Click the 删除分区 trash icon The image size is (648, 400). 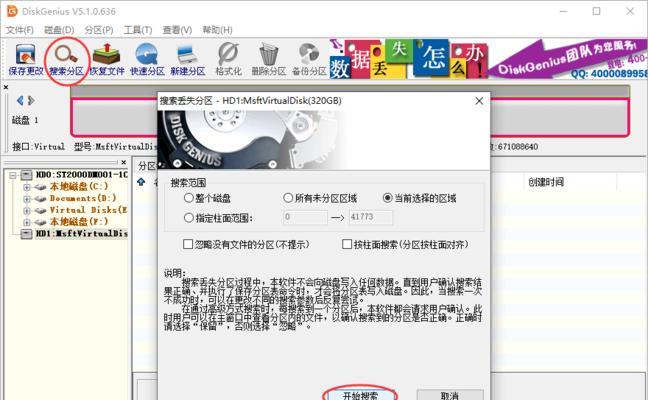click(269, 60)
